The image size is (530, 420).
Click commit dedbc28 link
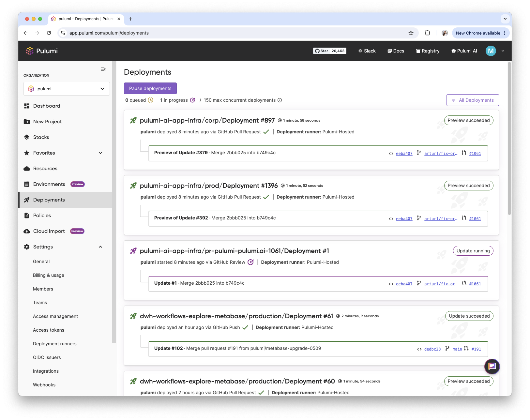[432, 349]
